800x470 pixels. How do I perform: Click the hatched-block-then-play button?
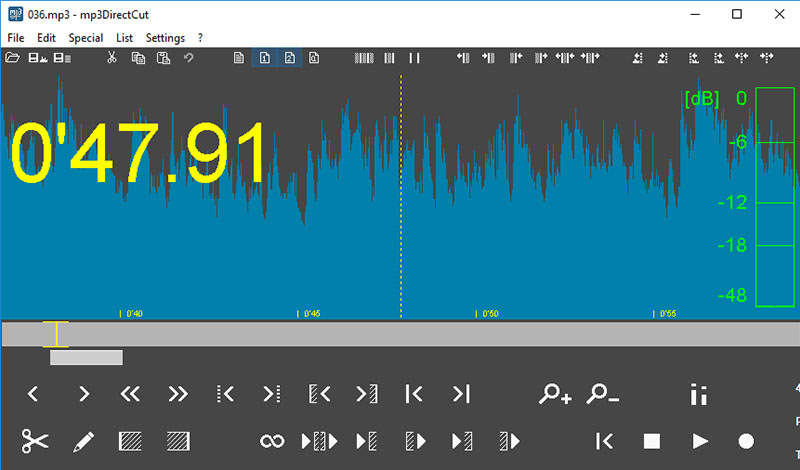point(416,441)
